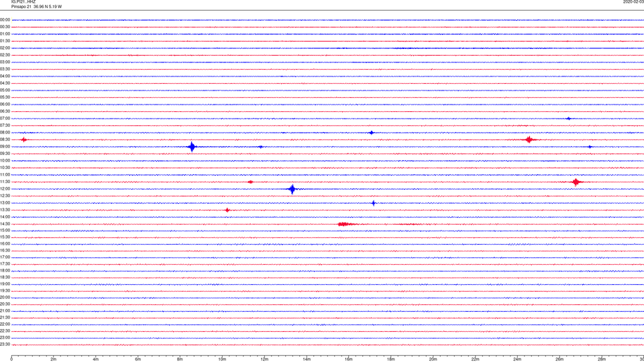Click the 03:00 time label
Screen dimensions: 644x362
coord(5,62)
